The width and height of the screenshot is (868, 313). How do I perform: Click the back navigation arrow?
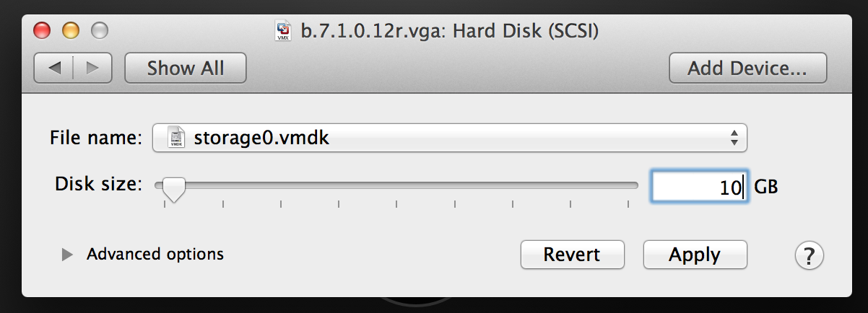[55, 69]
